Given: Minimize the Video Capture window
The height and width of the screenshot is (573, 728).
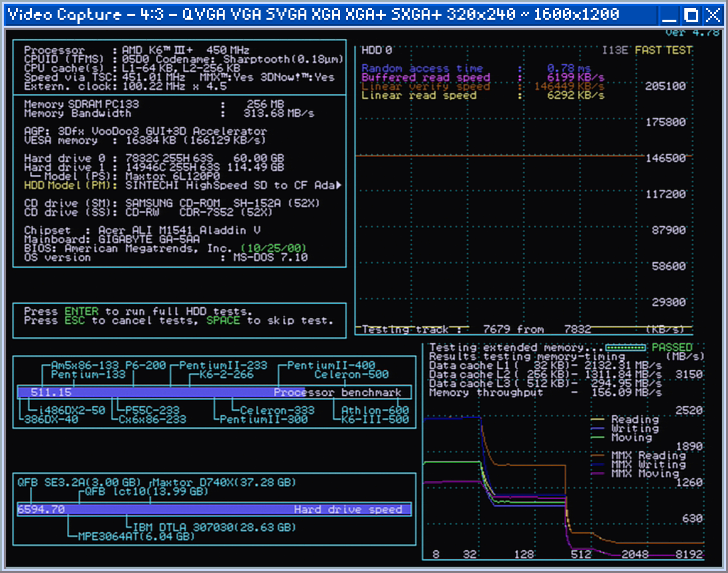Looking at the screenshot, I should click(669, 15).
